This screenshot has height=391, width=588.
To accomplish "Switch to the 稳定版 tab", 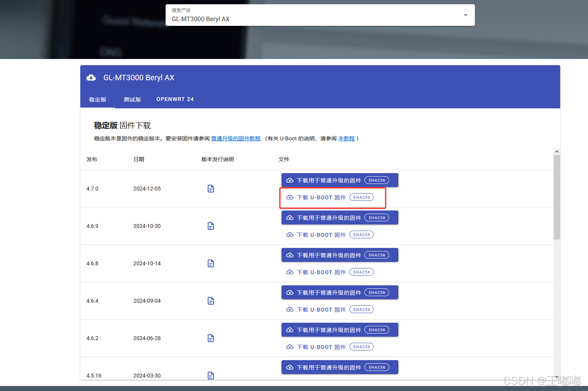I will [x=98, y=99].
